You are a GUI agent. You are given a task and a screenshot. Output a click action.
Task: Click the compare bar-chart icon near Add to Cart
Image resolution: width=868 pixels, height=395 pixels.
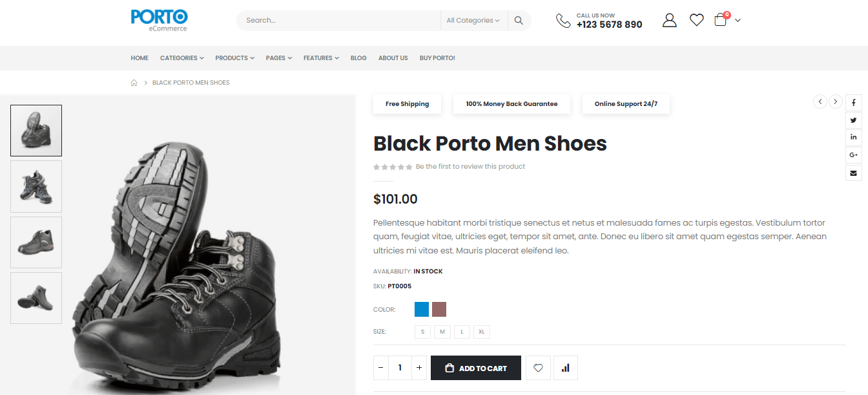[565, 367]
